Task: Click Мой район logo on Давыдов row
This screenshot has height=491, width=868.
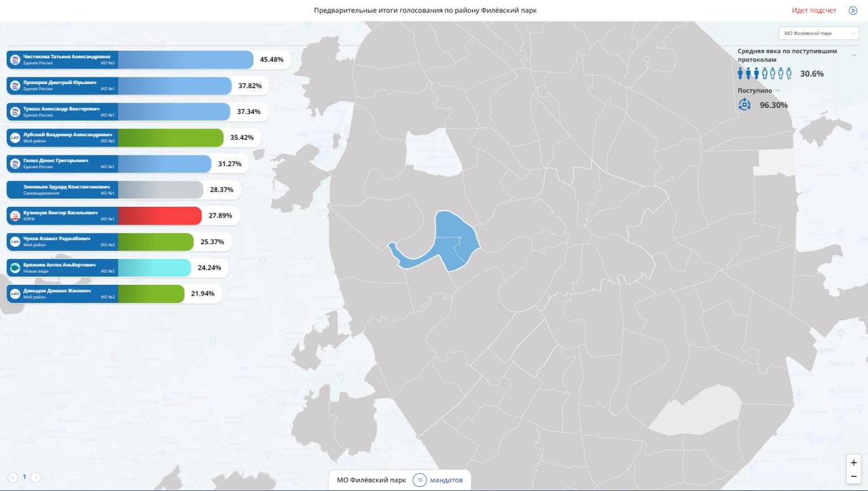Action: 15,294
